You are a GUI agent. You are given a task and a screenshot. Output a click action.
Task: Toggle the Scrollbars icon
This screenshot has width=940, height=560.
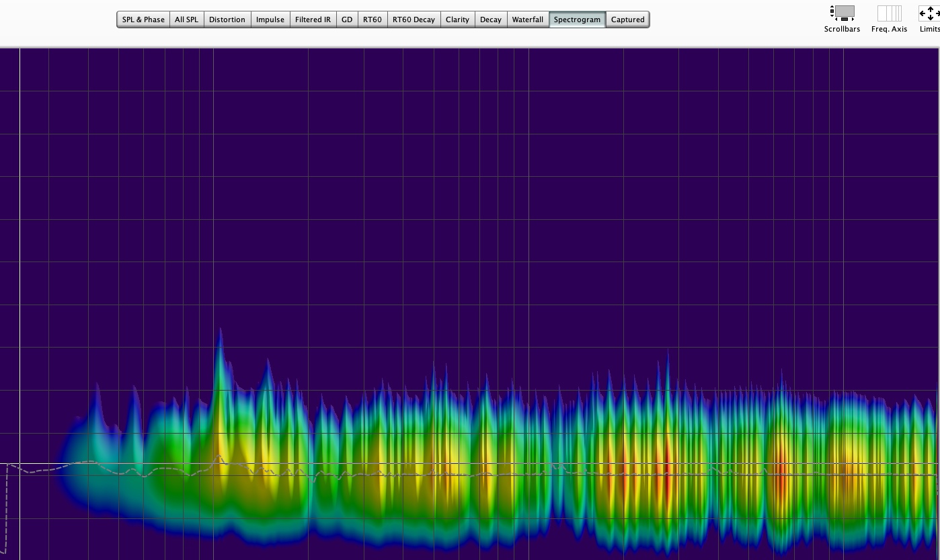pyautogui.click(x=842, y=13)
